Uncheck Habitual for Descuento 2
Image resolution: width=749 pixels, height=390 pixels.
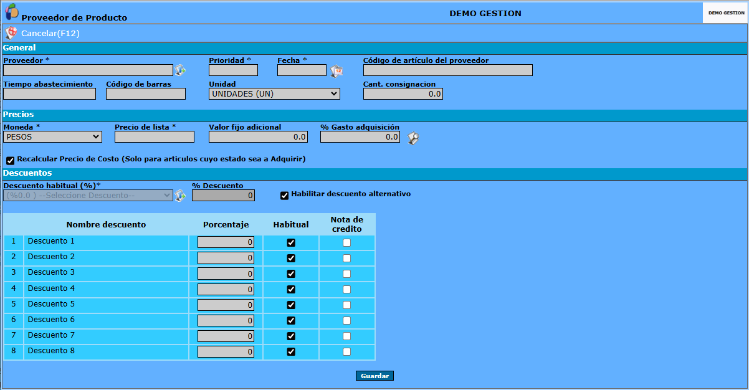point(291,258)
